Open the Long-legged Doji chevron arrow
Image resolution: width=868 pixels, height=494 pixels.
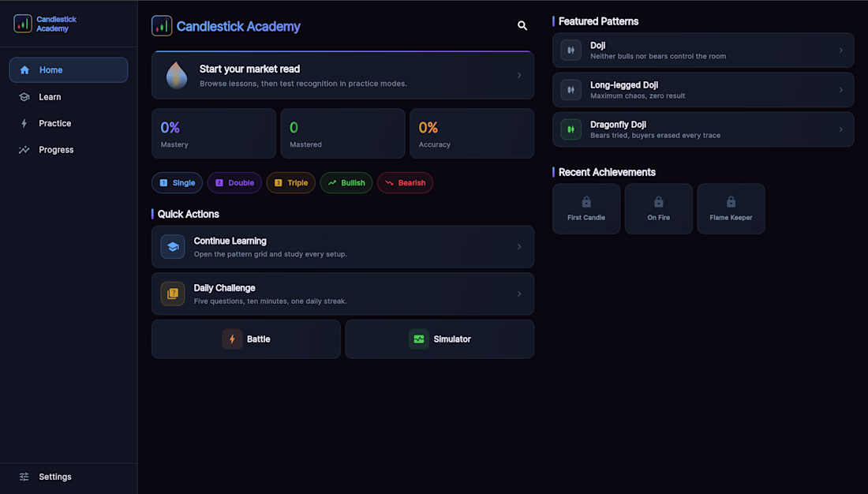[x=840, y=90]
